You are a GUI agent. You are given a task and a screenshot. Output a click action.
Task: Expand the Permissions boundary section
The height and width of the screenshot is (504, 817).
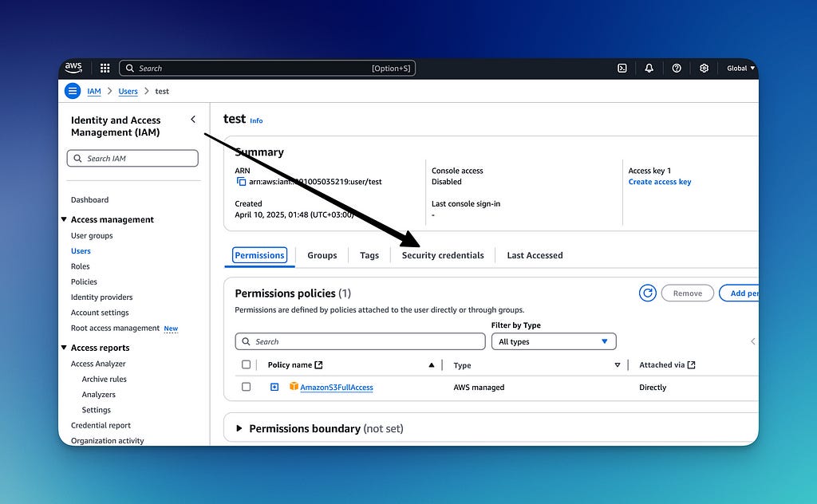click(x=239, y=428)
